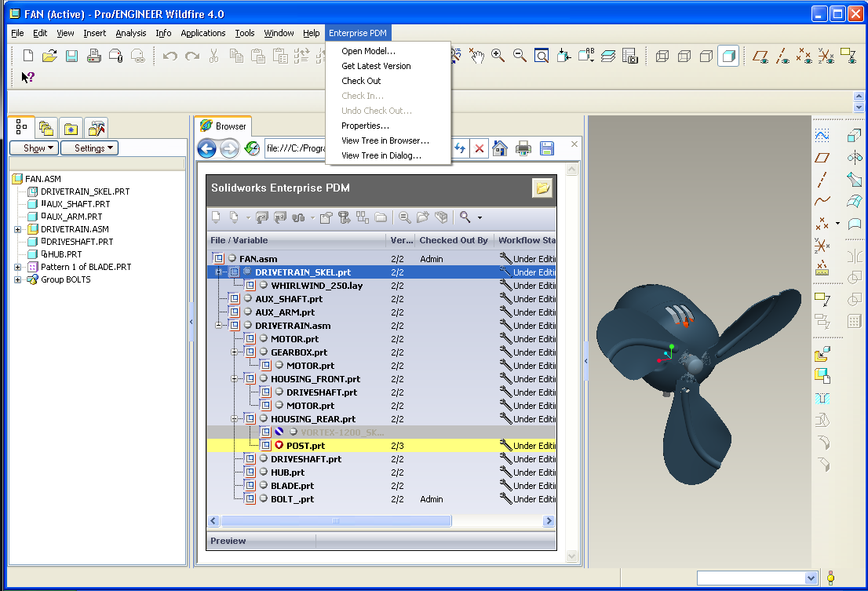Screen dimensions: 868x591
Task: Expand Group BOLTS tree node
Action: (x=18, y=279)
